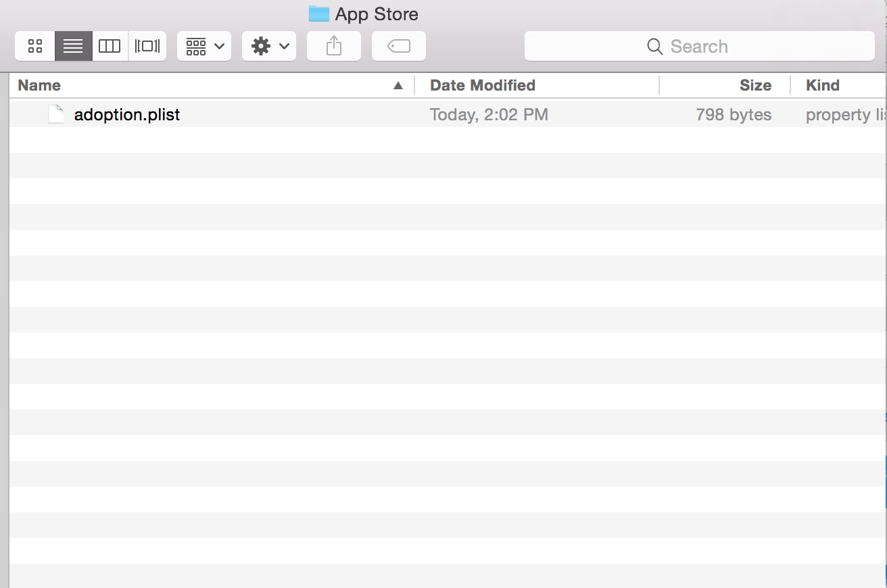887x588 pixels.
Task: Click the magnifying glass search icon
Action: (x=654, y=47)
